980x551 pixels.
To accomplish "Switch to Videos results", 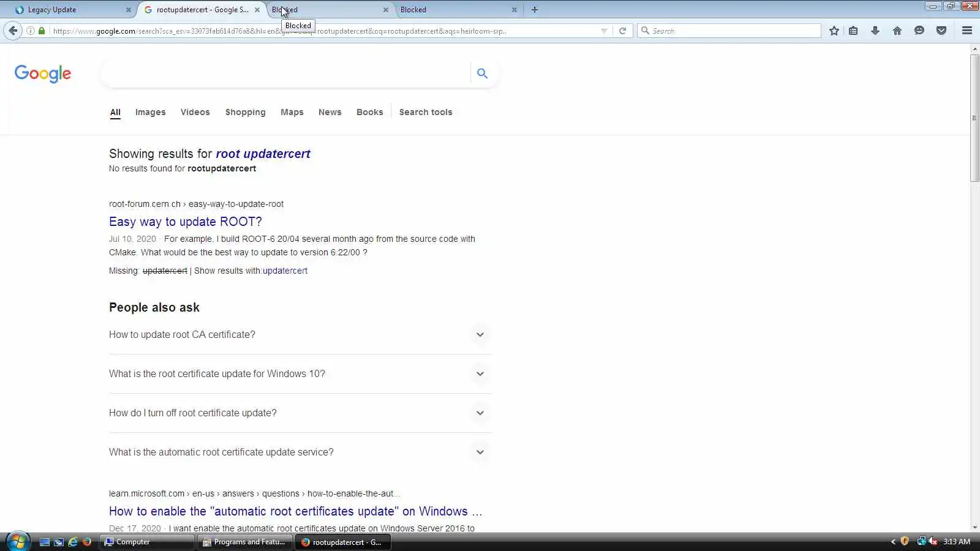I will coord(195,112).
